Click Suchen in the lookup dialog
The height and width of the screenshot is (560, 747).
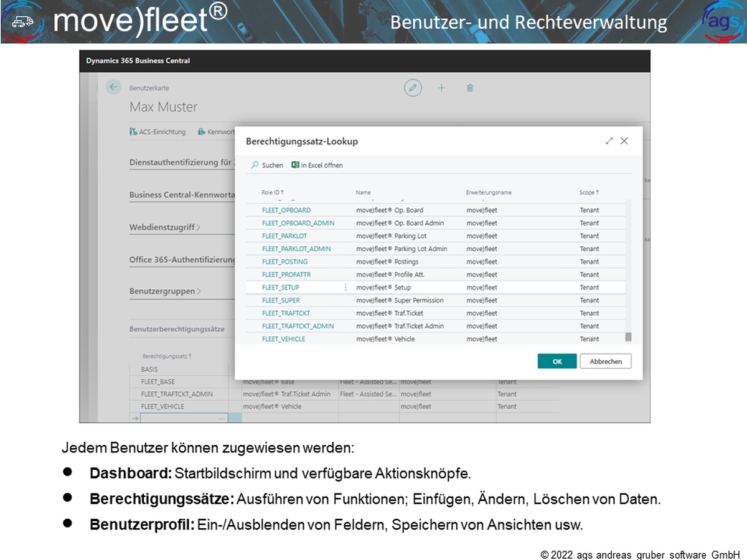pos(268,165)
